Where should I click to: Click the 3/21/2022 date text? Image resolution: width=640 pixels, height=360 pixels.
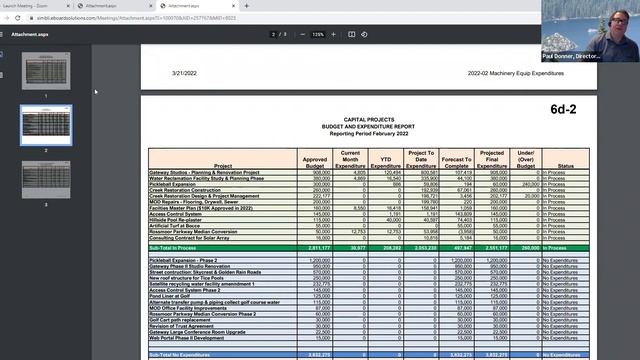pyautogui.click(x=184, y=73)
